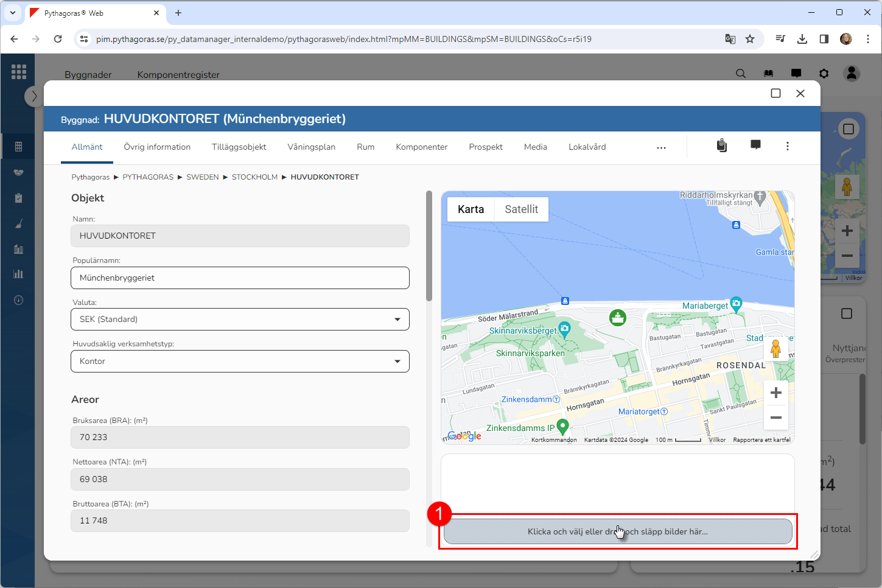Click the image upload drop zone button
The width and height of the screenshot is (882, 588).
coord(617,531)
